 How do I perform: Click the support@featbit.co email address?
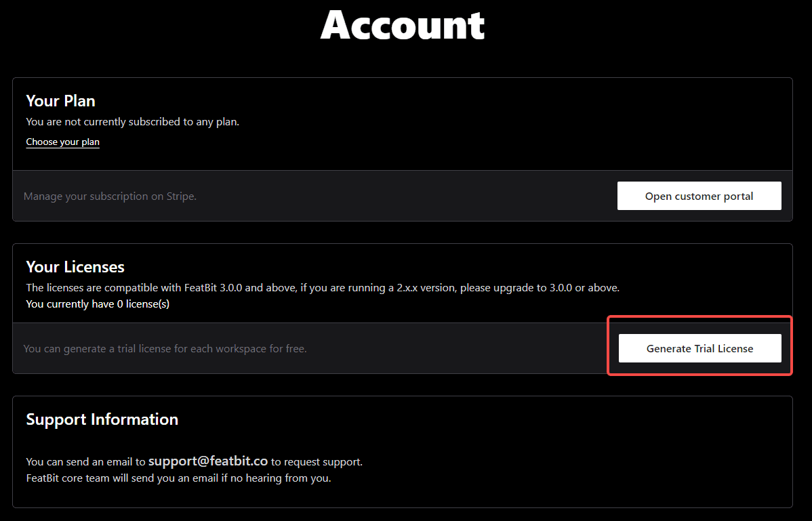(207, 461)
